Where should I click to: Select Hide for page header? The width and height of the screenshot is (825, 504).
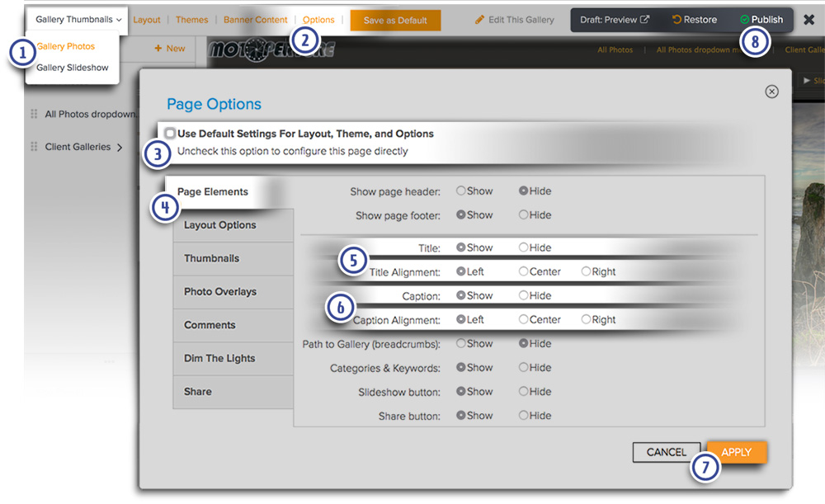pos(524,191)
